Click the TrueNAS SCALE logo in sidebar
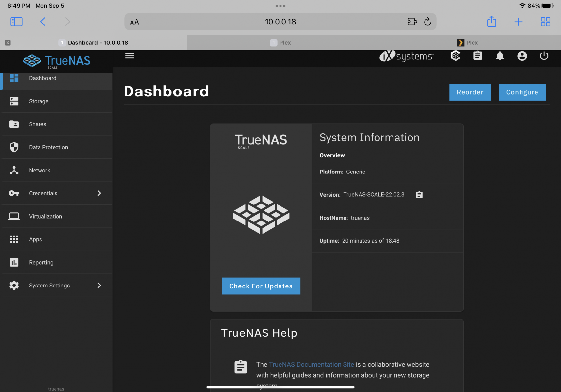The image size is (561, 392). [x=56, y=61]
